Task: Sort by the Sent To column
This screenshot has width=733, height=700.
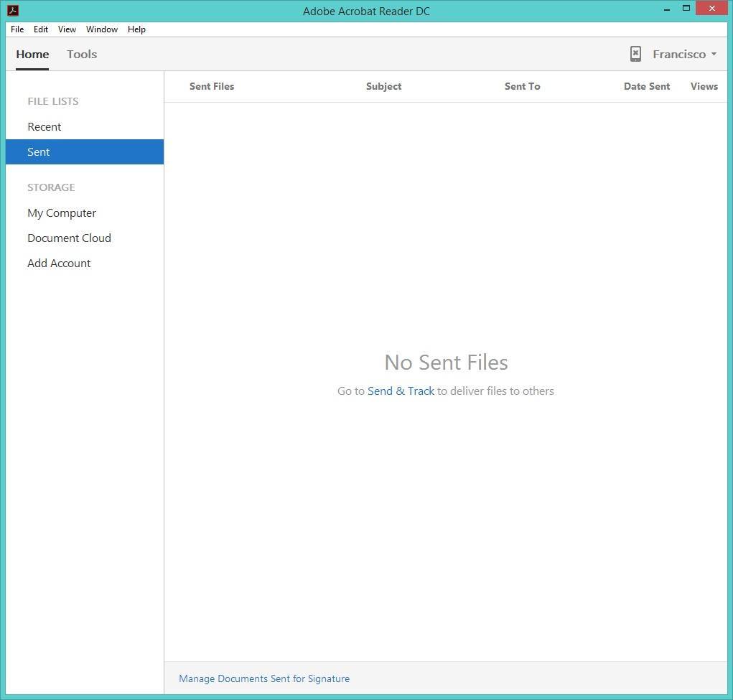Action: 522,86
